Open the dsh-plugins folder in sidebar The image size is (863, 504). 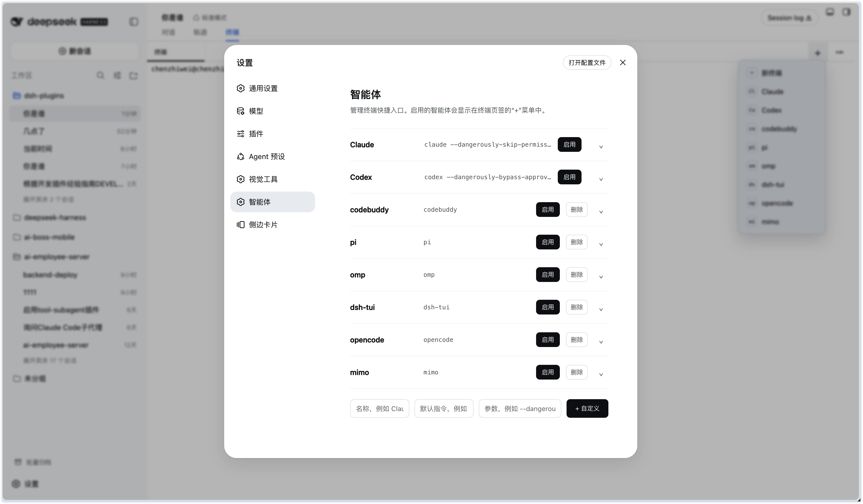tap(75, 96)
